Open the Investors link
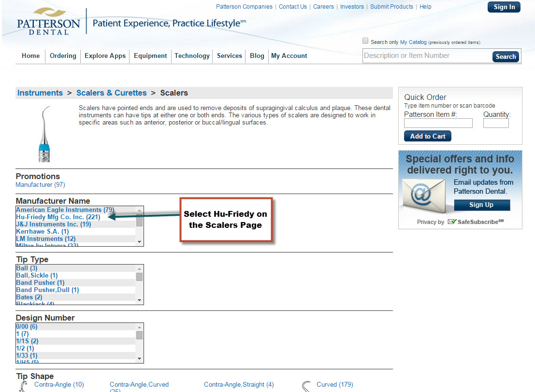 coord(352,6)
